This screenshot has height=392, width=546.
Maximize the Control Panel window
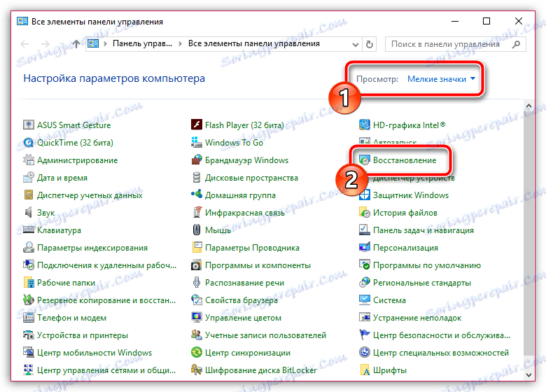click(x=486, y=21)
